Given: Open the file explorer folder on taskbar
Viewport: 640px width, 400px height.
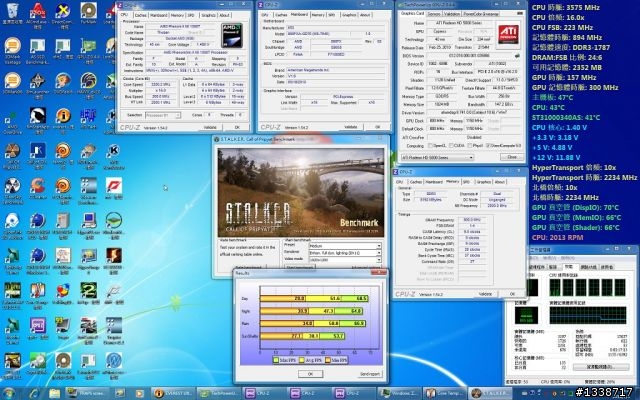Looking at the screenshot, I should (55, 393).
